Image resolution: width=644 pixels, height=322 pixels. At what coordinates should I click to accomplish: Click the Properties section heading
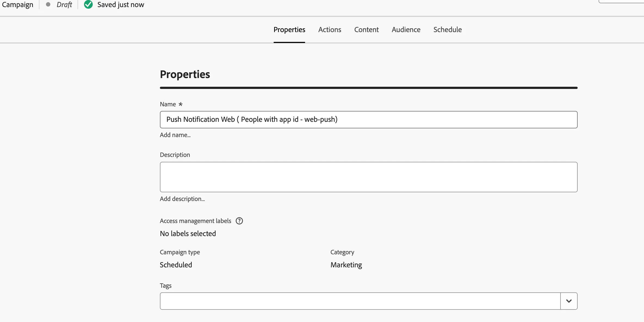pyautogui.click(x=185, y=75)
